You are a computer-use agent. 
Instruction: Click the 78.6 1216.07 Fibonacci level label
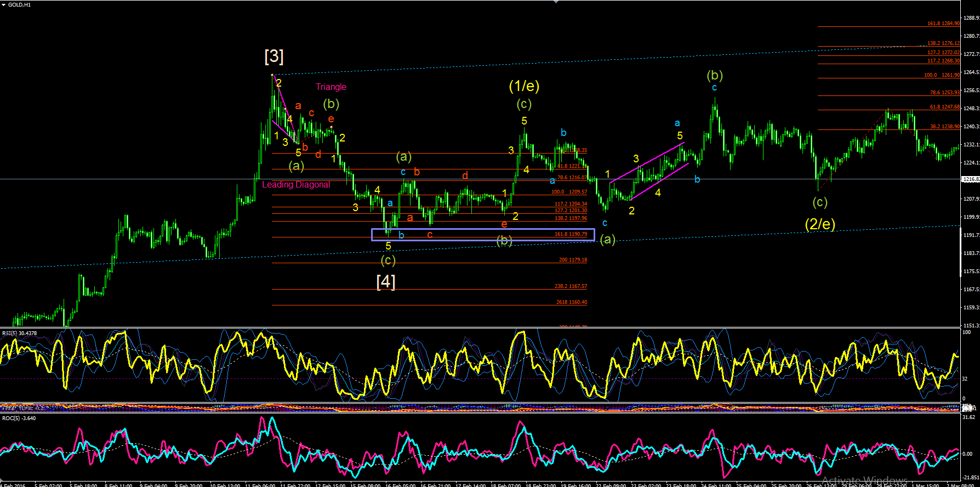[572, 178]
